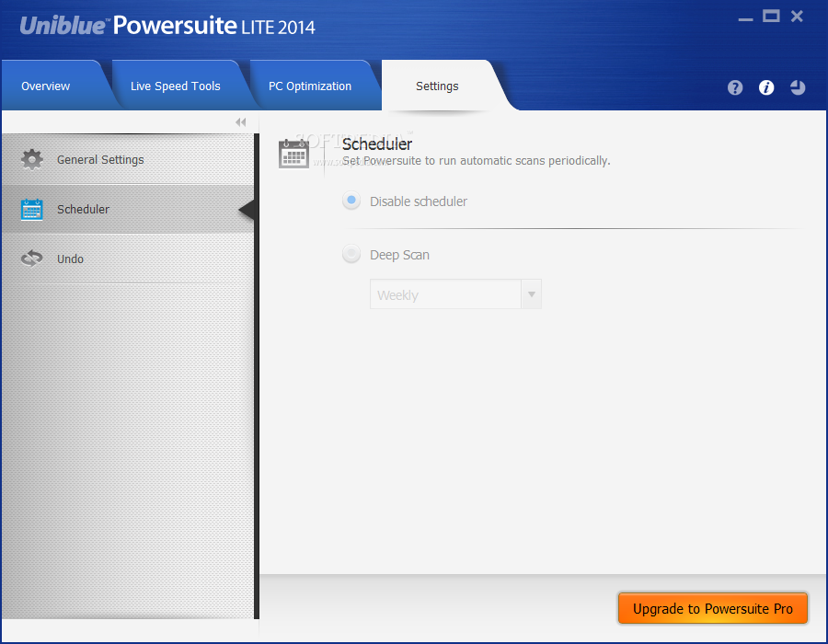
Task: Select the Disable scheduler radio button
Action: (351, 201)
